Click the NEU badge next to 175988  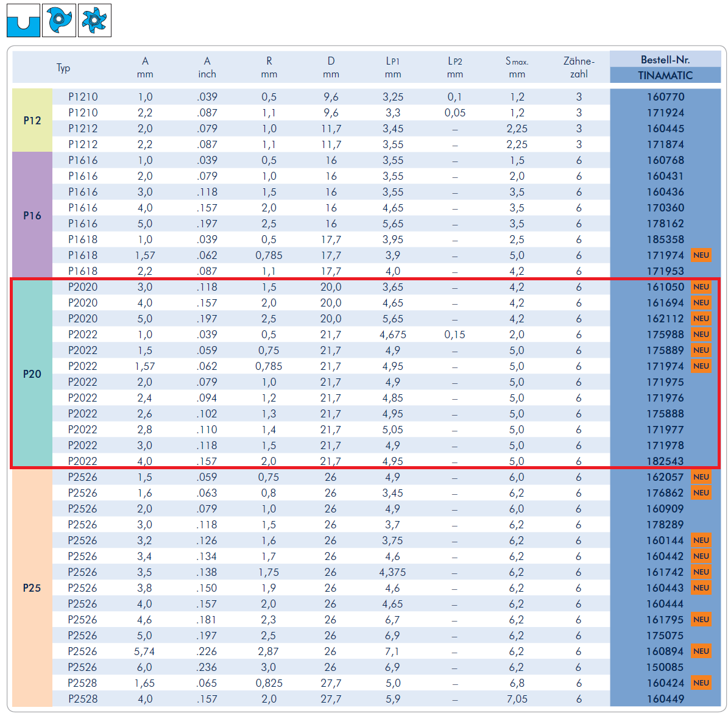pyautogui.click(x=701, y=335)
